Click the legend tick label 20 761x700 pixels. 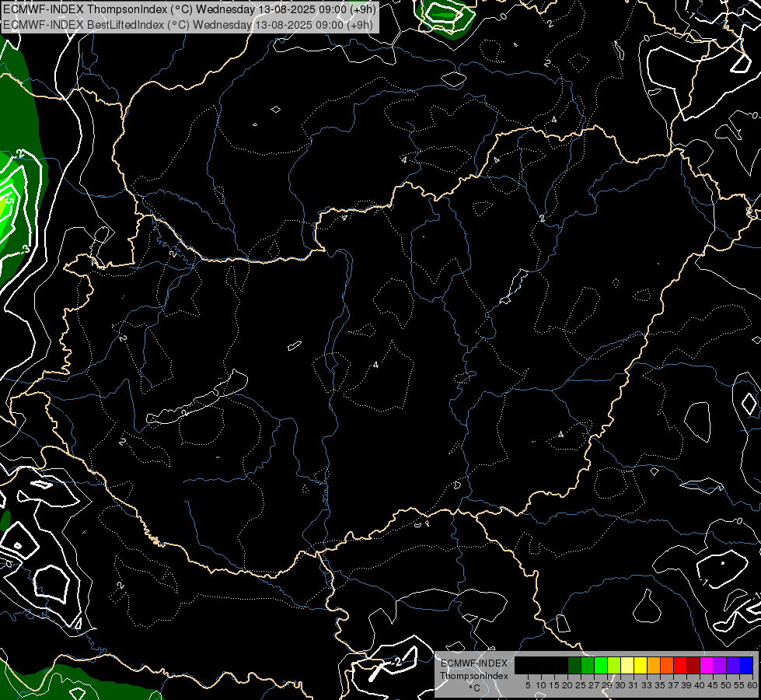click(x=568, y=685)
